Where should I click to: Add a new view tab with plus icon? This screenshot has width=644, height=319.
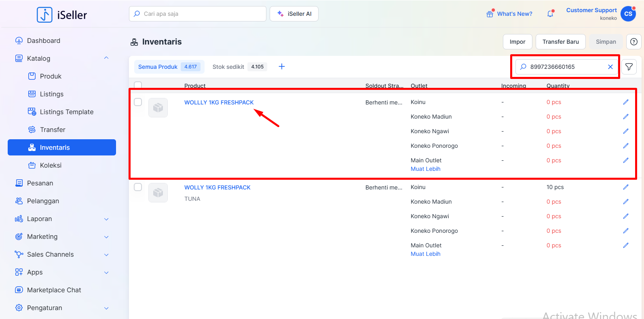[x=282, y=66]
